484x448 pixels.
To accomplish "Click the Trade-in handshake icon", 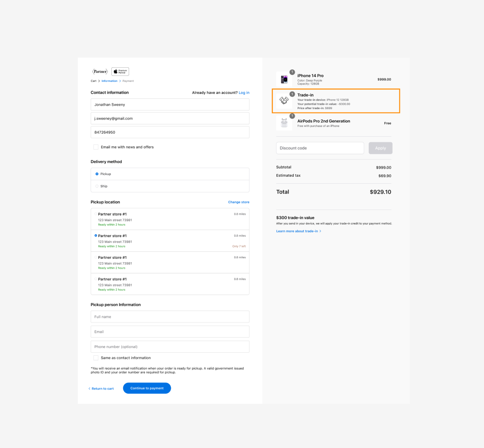I will [284, 100].
